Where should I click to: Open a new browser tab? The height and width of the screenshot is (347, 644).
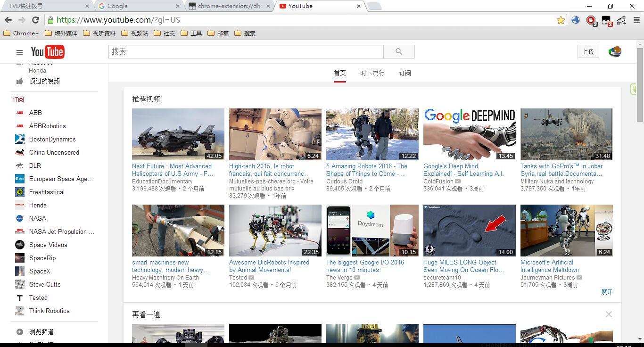coord(374,6)
